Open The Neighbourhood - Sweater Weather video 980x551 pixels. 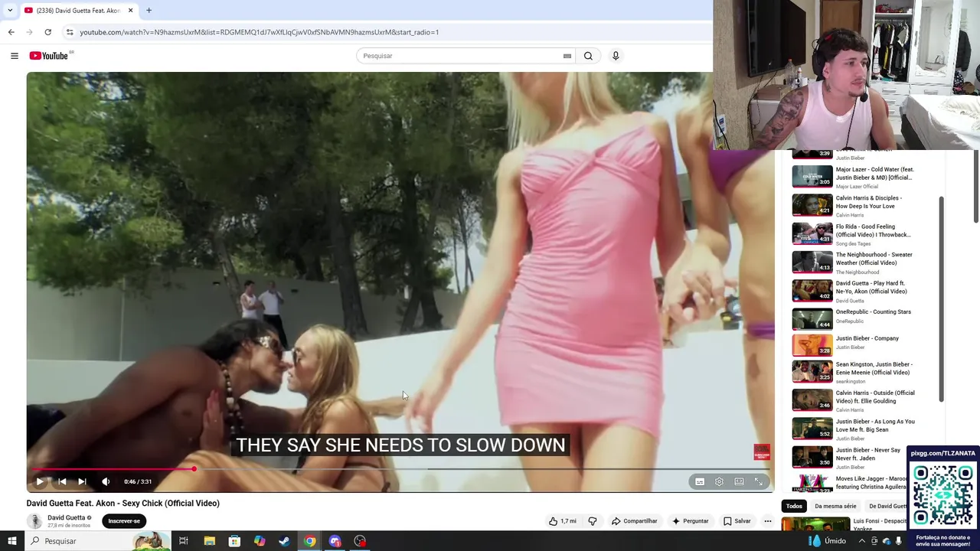(854, 262)
